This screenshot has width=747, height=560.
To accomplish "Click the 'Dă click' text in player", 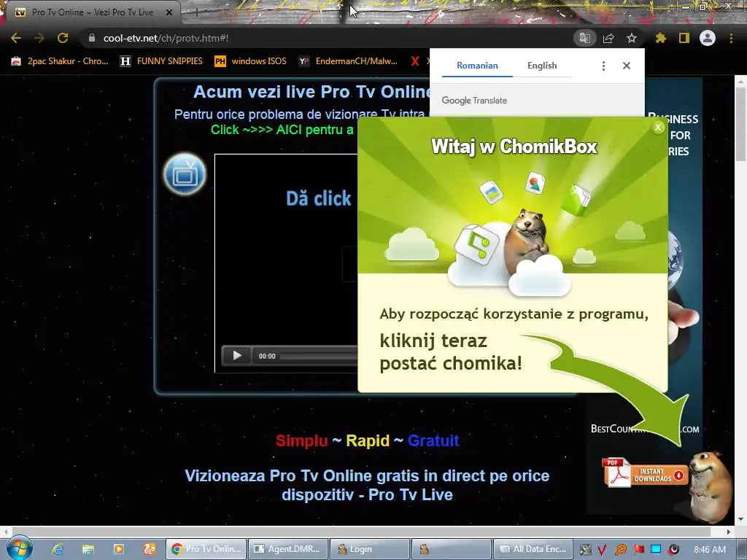I will (319, 198).
